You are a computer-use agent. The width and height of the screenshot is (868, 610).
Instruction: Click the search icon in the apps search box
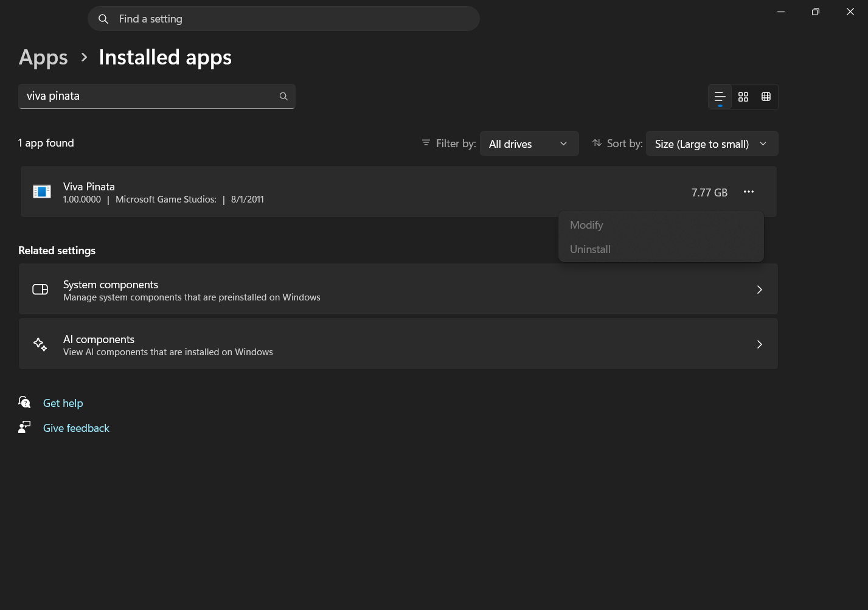(283, 96)
